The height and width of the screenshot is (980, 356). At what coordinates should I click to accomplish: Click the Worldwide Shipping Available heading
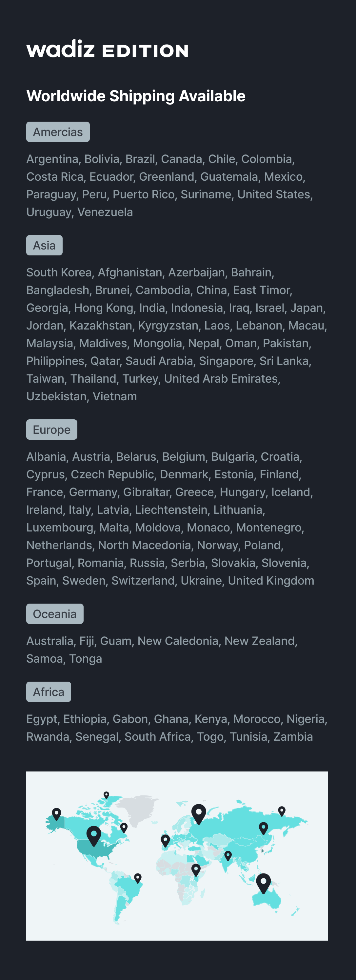click(136, 96)
